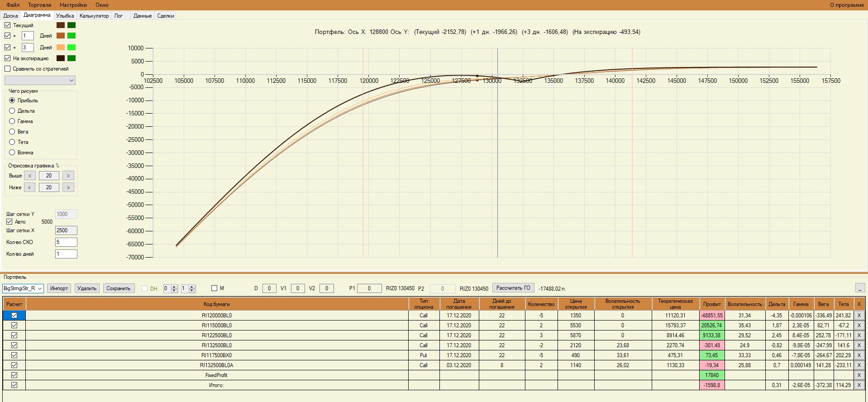Click the orange-brown +1 Дней color swatch
This screenshot has height=402, width=868.
[61, 36]
